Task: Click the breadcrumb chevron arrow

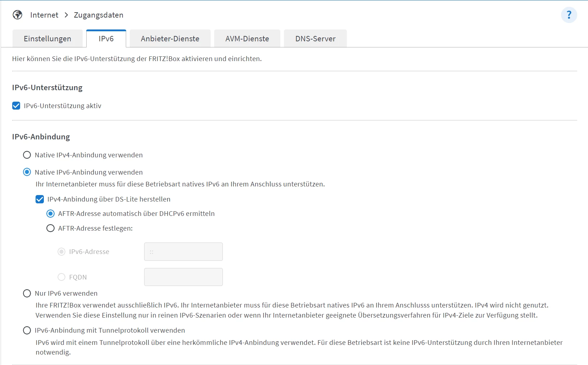Action: coord(66,15)
